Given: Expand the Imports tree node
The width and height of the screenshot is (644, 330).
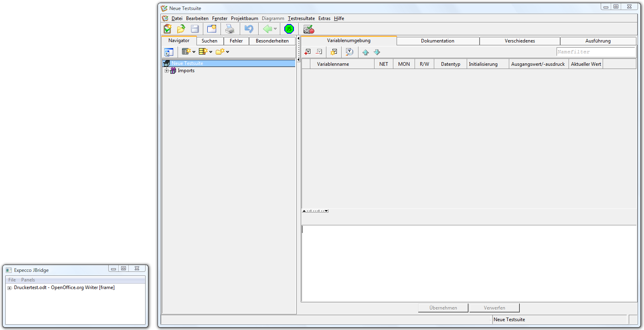Looking at the screenshot, I should [167, 71].
